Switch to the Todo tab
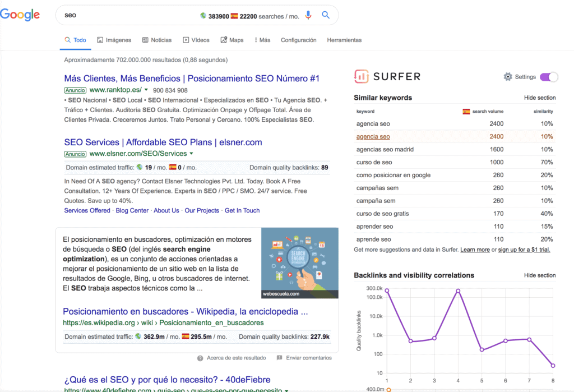The image size is (574, 392). 76,40
